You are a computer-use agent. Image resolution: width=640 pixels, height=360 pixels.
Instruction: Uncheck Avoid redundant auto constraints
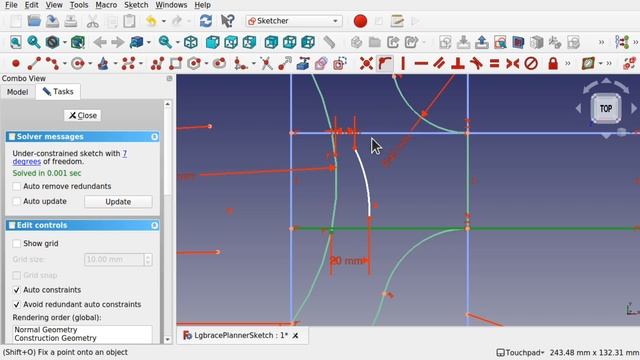pos(16,305)
